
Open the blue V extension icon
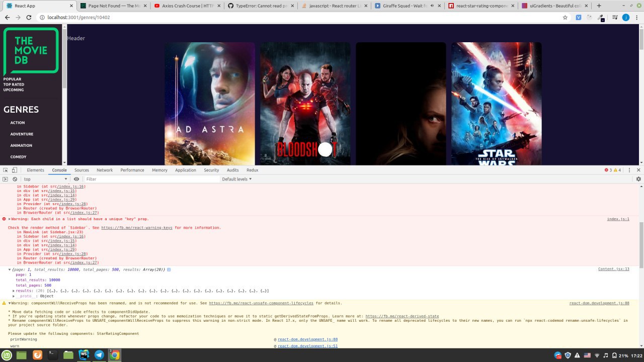(579, 17)
